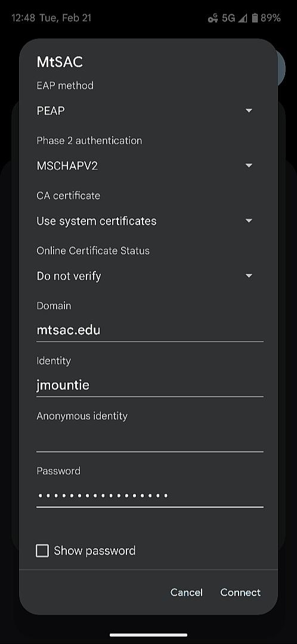Image resolution: width=297 pixels, height=644 pixels.
Task: Tap the Phase 2 authentication label
Action: (x=89, y=141)
